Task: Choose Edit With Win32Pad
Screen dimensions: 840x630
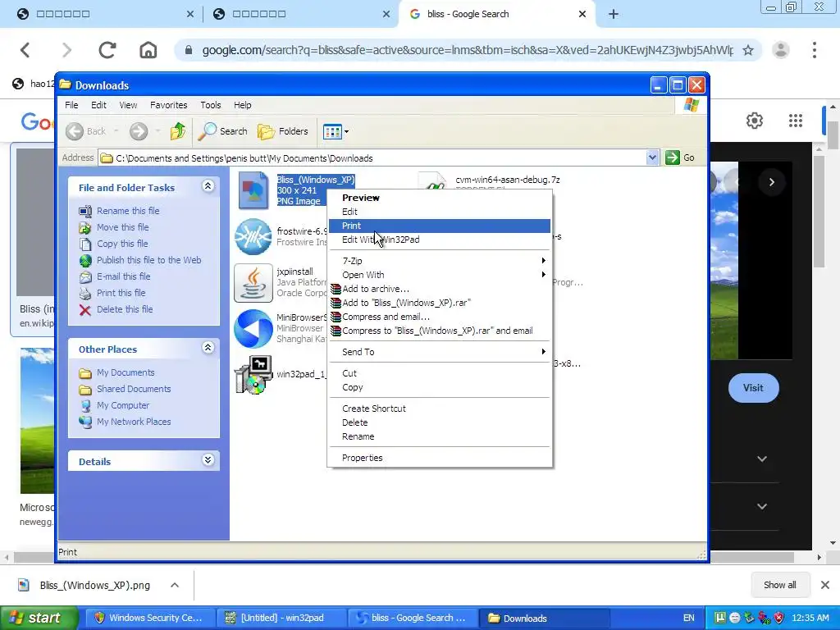Action: tap(440, 240)
